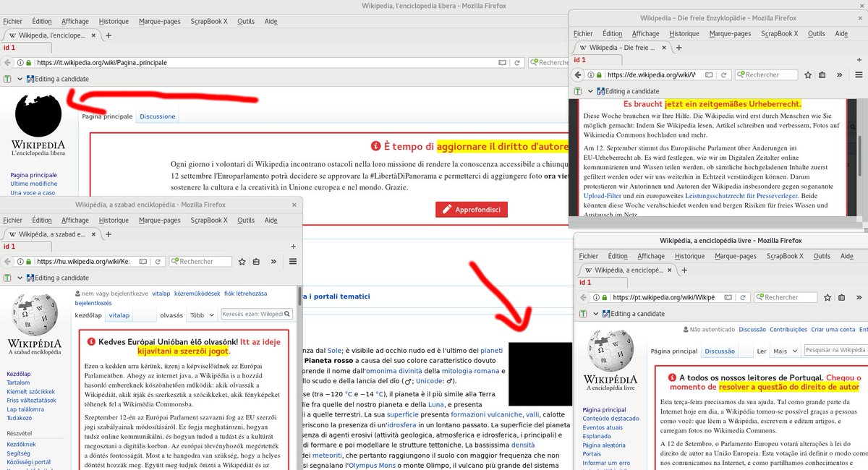868x470 pixels.
Task: Open ScrapBook X menu in the Italian window
Action: [x=209, y=21]
